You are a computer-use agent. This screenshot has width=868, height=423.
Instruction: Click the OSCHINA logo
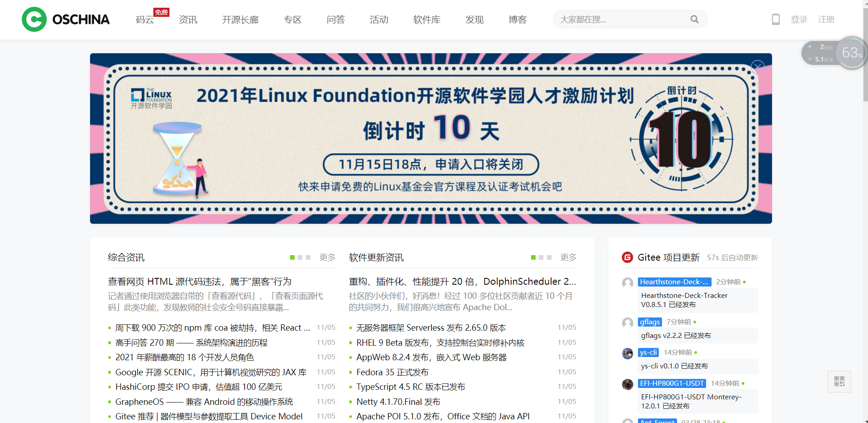[x=65, y=20]
